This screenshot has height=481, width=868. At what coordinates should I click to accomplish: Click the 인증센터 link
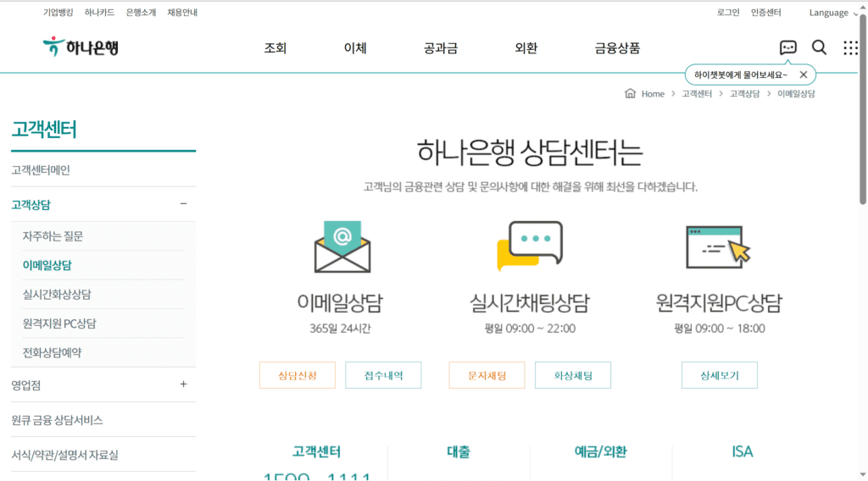coord(766,12)
